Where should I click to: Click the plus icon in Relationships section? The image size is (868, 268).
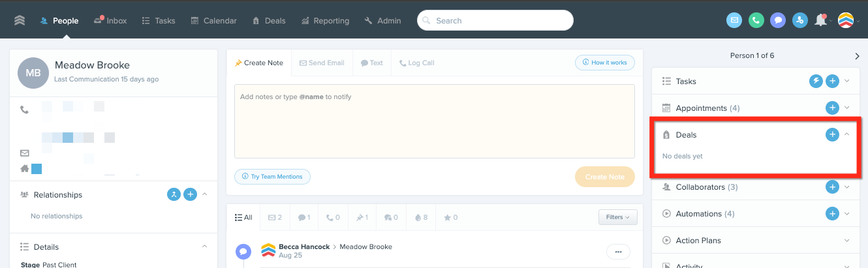click(x=190, y=194)
